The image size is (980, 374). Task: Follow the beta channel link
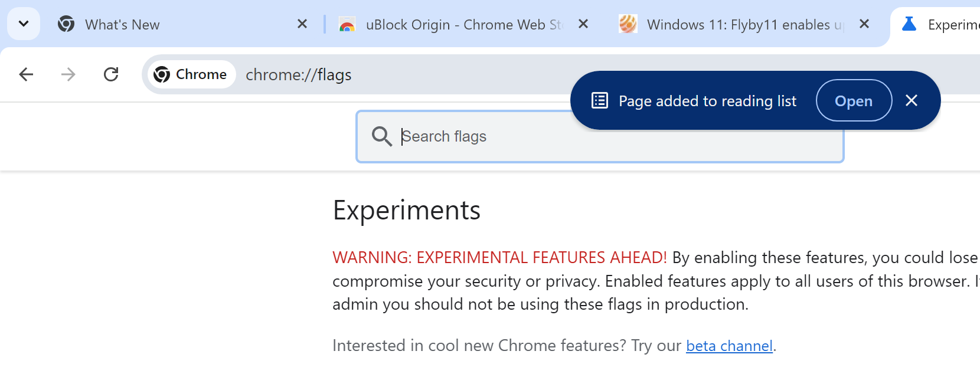point(729,346)
